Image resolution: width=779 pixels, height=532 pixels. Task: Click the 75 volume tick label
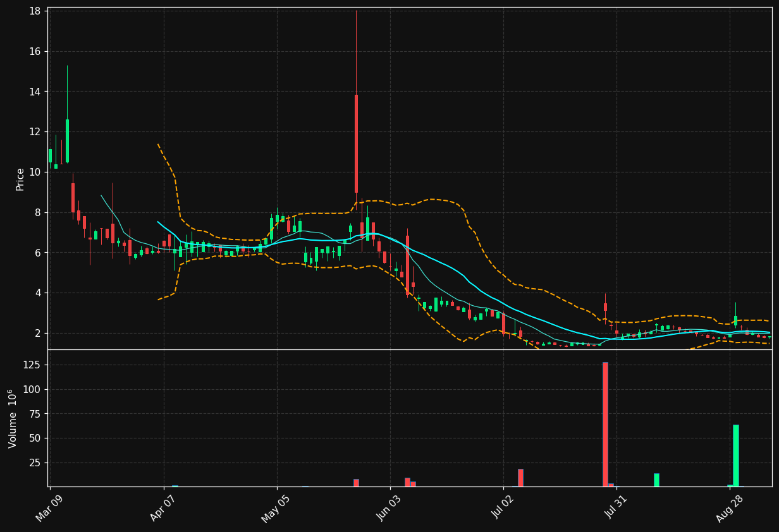coord(35,414)
